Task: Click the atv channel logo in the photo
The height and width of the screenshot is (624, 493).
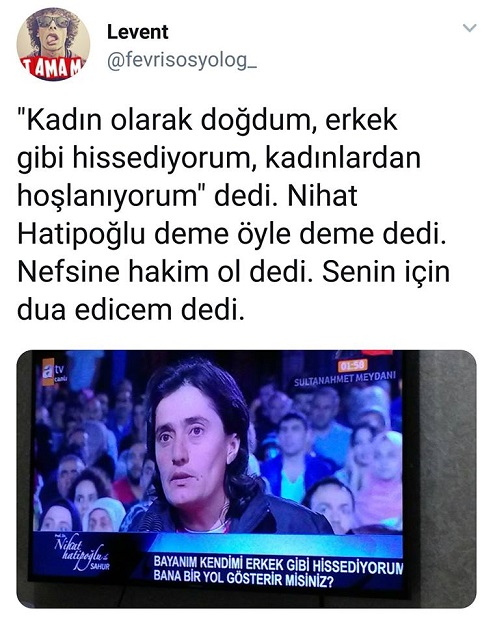Action: point(54,373)
